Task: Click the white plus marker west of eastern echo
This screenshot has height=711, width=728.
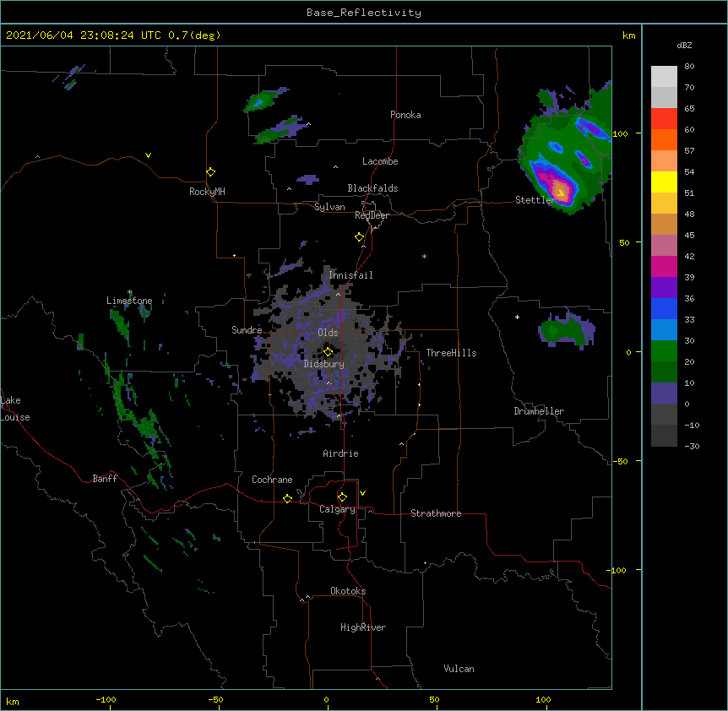Action: [517, 317]
